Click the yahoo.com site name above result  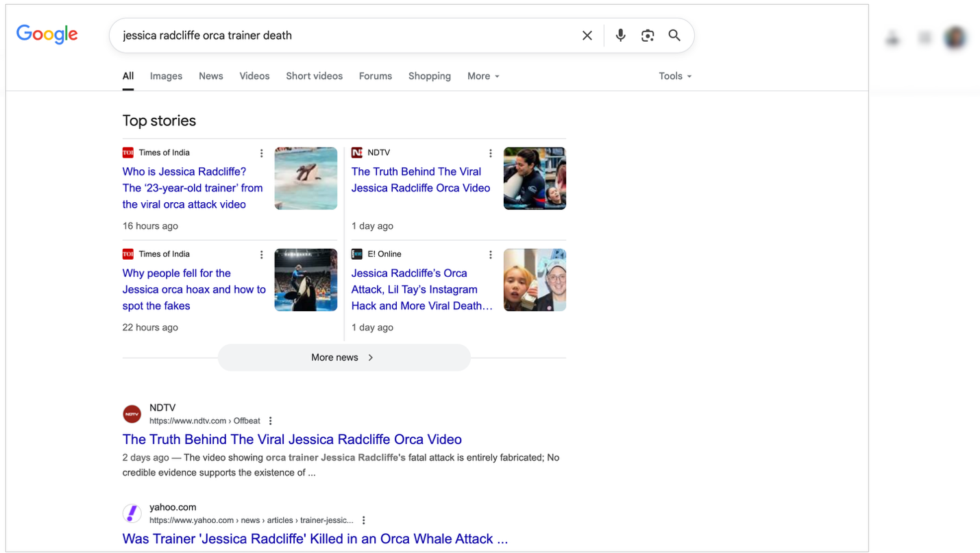[173, 507]
